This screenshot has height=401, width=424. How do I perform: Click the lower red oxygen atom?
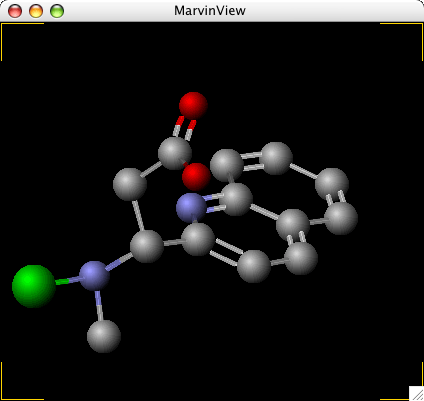tap(196, 176)
